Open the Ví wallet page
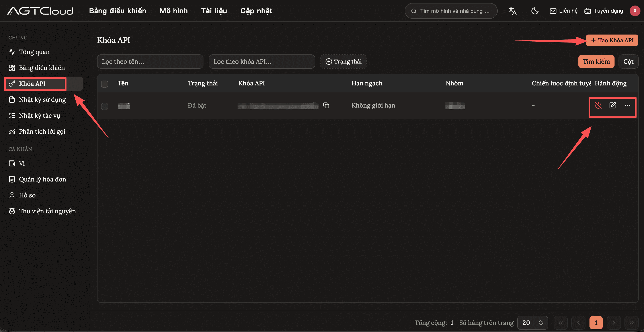 pos(17,163)
